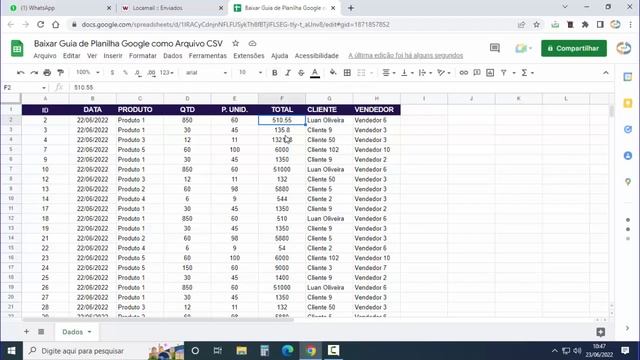Open Contacts in the side panel
The width and height of the screenshot is (640, 360).
click(628, 156)
